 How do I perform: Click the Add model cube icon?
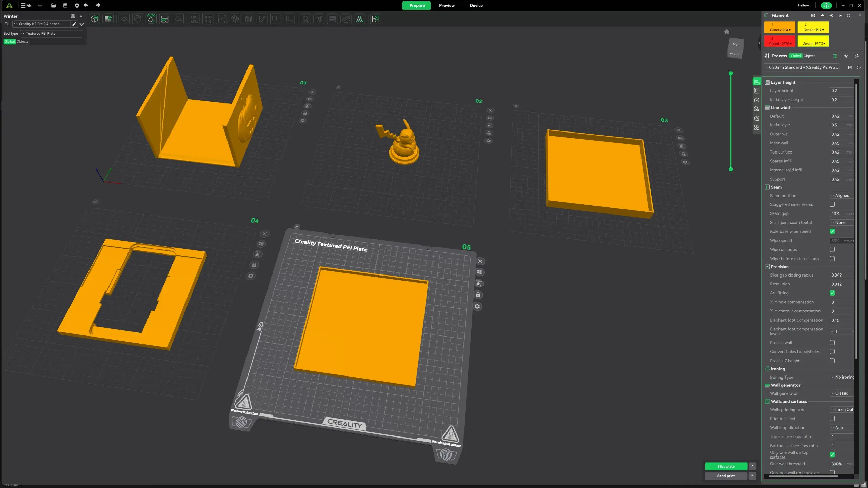tap(94, 19)
